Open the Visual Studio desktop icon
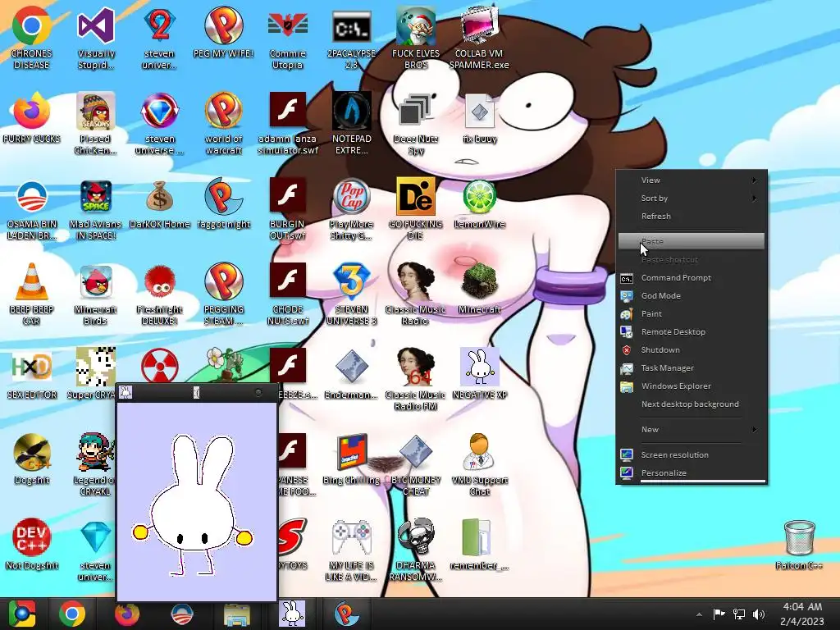Viewport: 840px width, 630px height. (96, 27)
